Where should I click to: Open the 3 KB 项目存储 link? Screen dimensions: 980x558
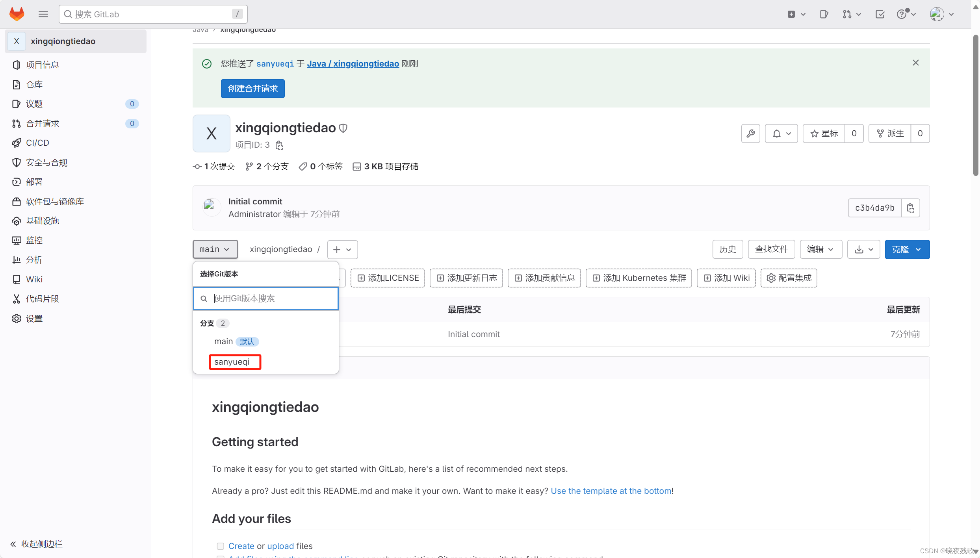(385, 167)
